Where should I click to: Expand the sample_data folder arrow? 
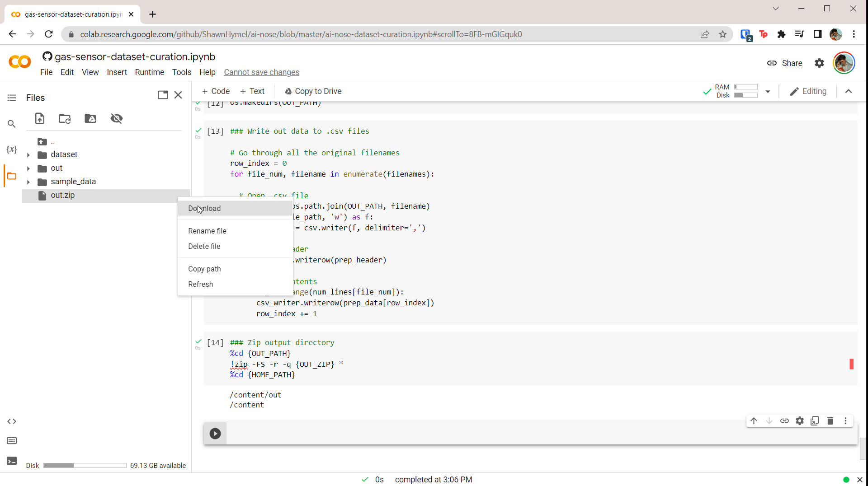pyautogui.click(x=28, y=182)
